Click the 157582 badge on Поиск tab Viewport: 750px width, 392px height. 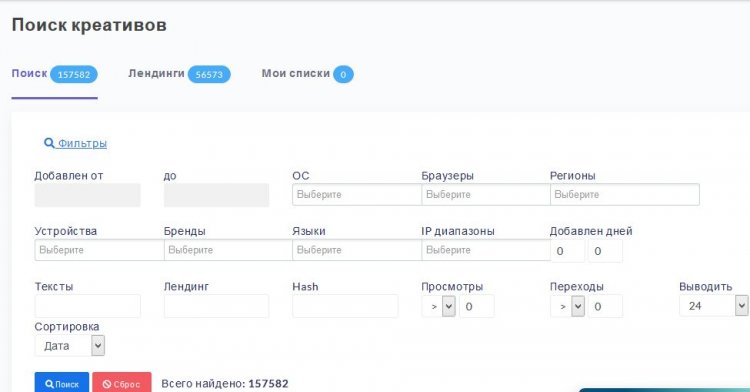point(74,75)
